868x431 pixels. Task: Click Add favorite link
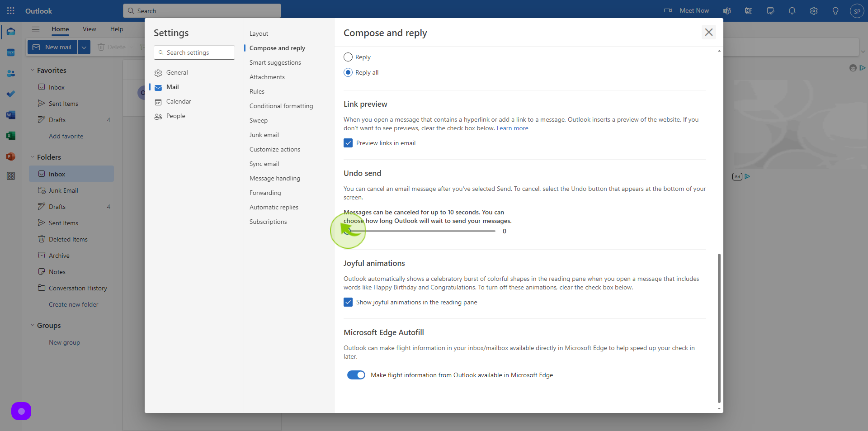point(66,136)
